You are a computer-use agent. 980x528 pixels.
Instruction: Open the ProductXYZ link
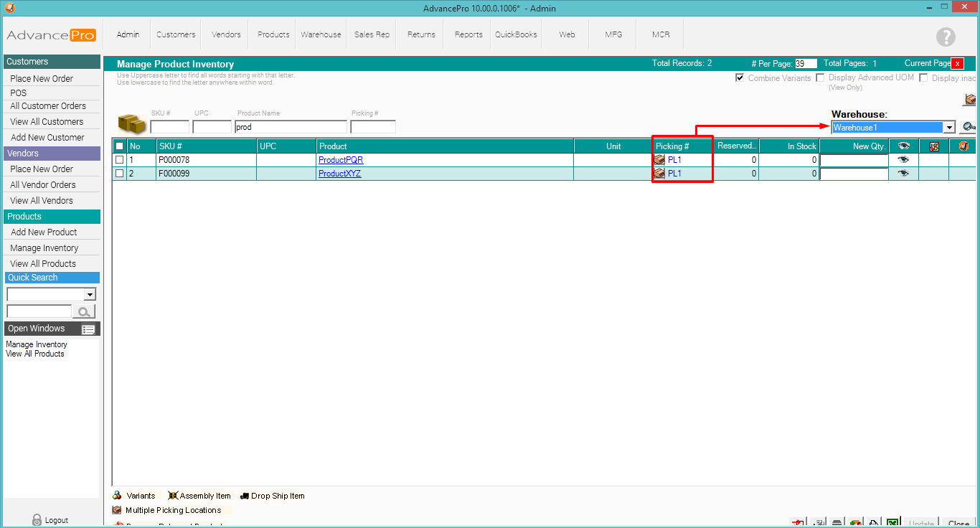point(339,174)
